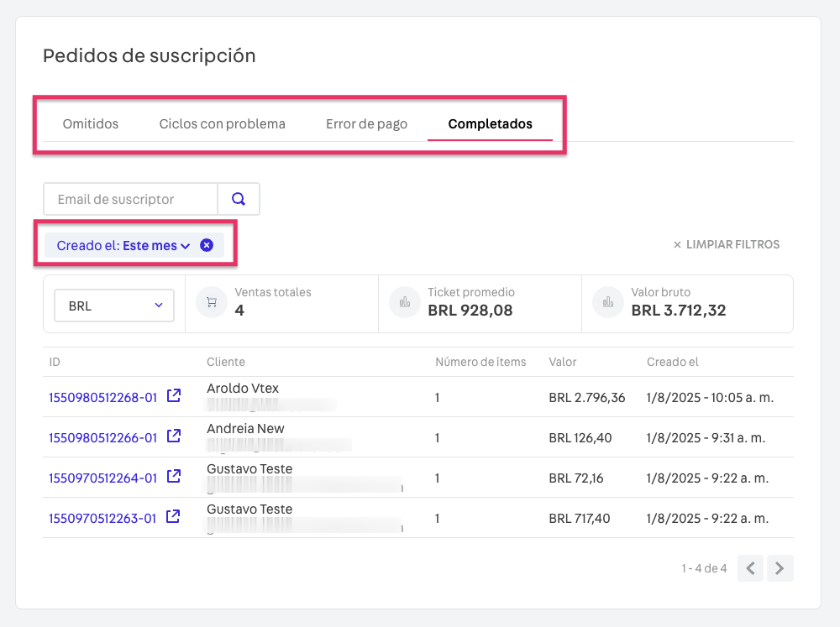
Task: Open order 1550980512266-01 via external link icon
Action: point(173,436)
